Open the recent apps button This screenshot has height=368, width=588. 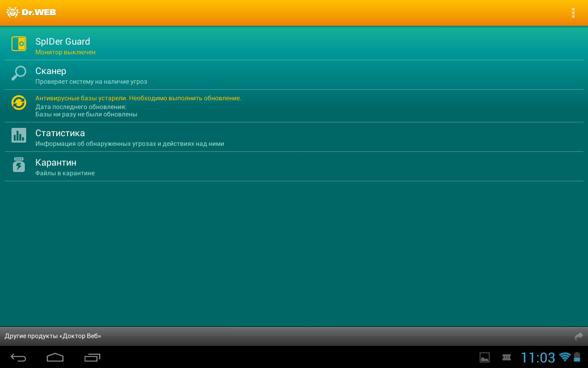(x=92, y=357)
